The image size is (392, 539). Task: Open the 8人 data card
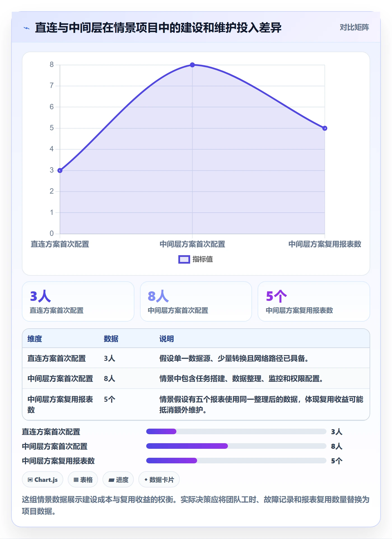coord(196,301)
